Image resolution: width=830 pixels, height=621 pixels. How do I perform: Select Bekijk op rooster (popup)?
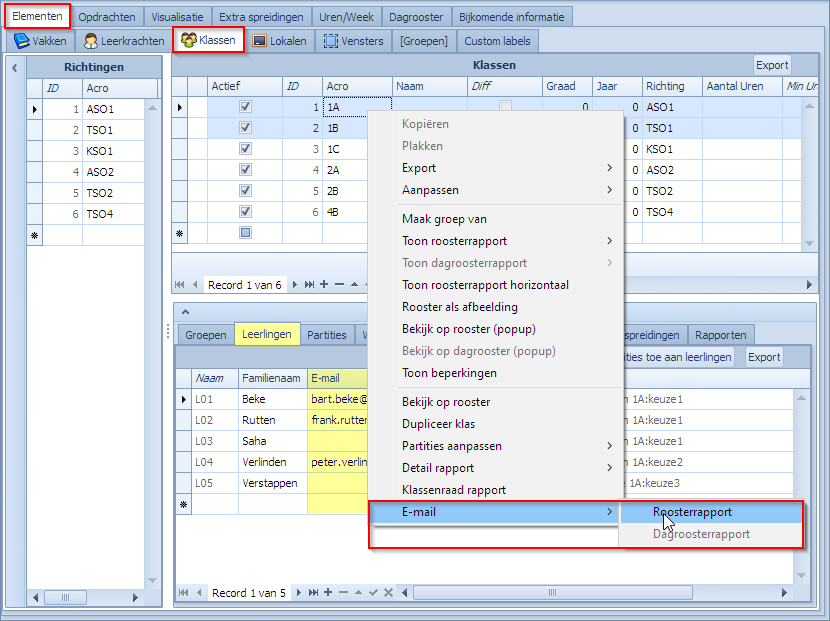pos(496,329)
